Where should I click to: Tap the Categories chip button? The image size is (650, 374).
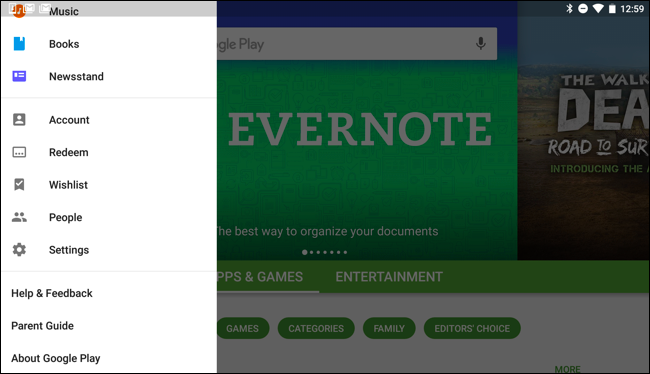pyautogui.click(x=316, y=328)
